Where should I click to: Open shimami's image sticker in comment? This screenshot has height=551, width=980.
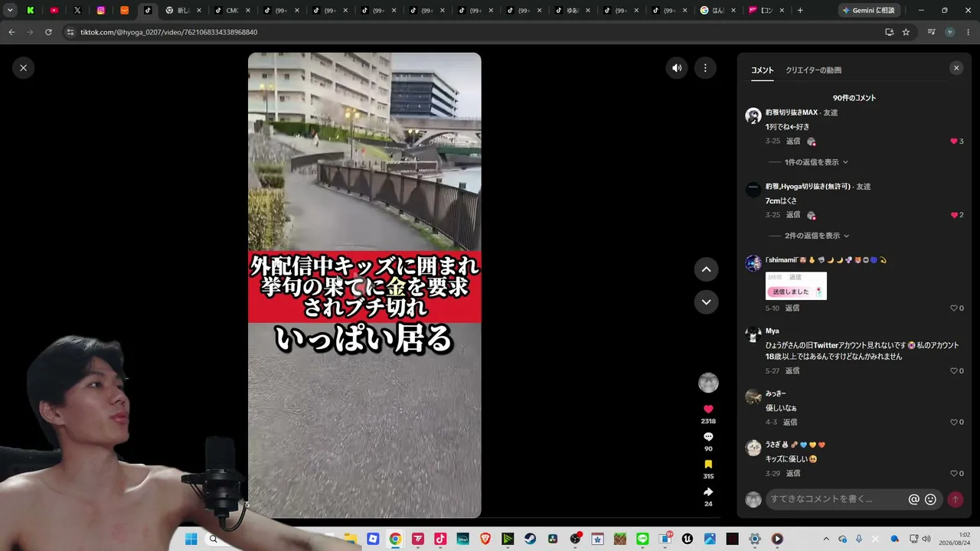[796, 285]
